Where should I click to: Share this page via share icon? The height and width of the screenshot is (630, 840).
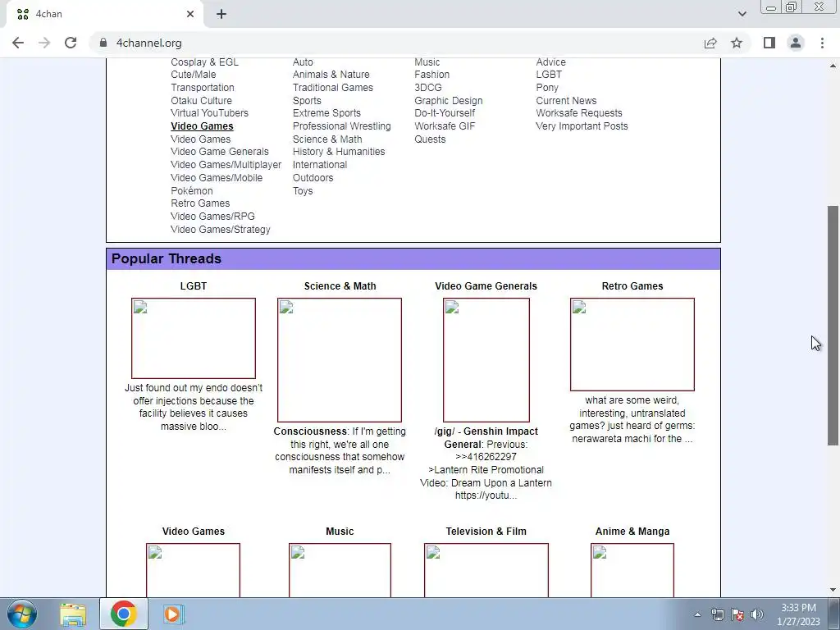(x=710, y=43)
